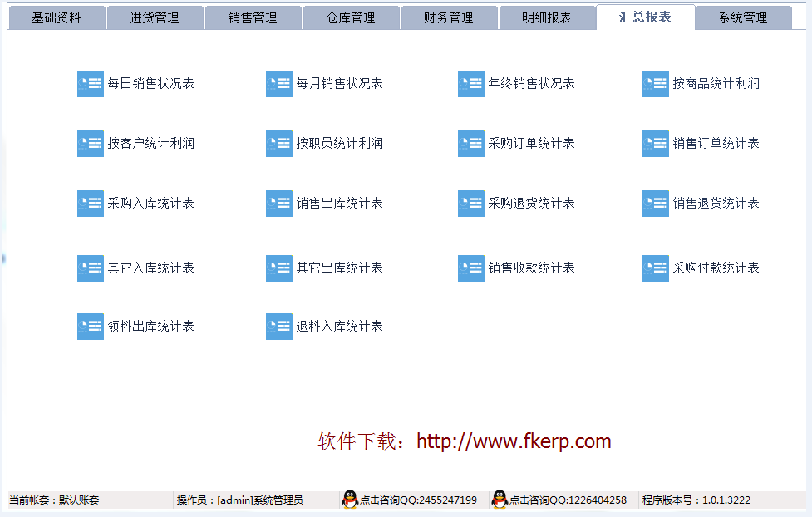Select the 系统管理 tab
The height and width of the screenshot is (517, 812).
pyautogui.click(x=744, y=18)
